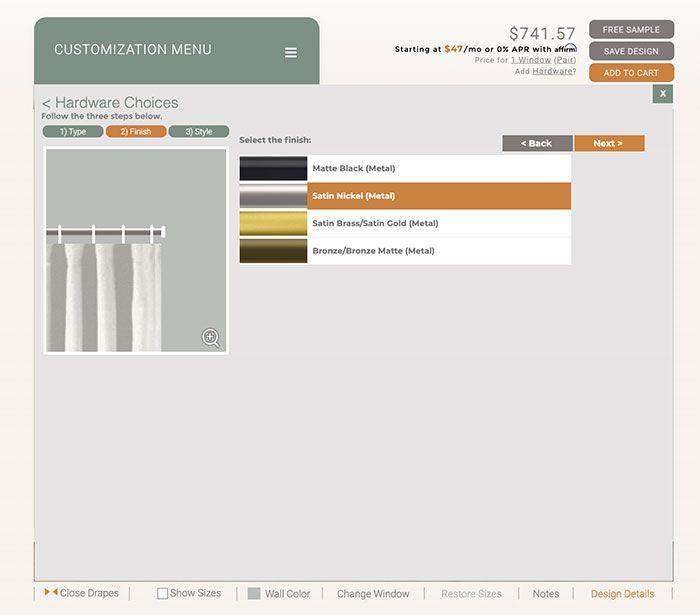Toggle the Show Sizes checkbox
This screenshot has width=700, height=615.
(163, 593)
